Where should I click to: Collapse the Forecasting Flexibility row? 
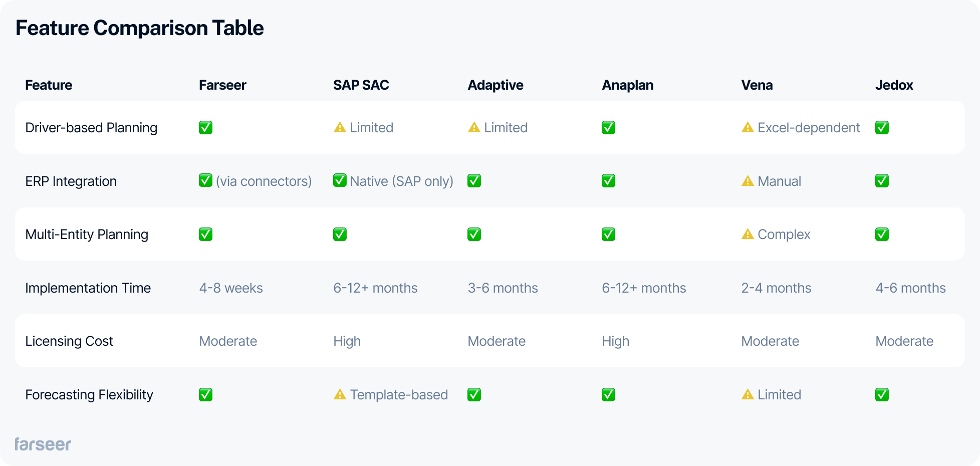[x=89, y=394]
